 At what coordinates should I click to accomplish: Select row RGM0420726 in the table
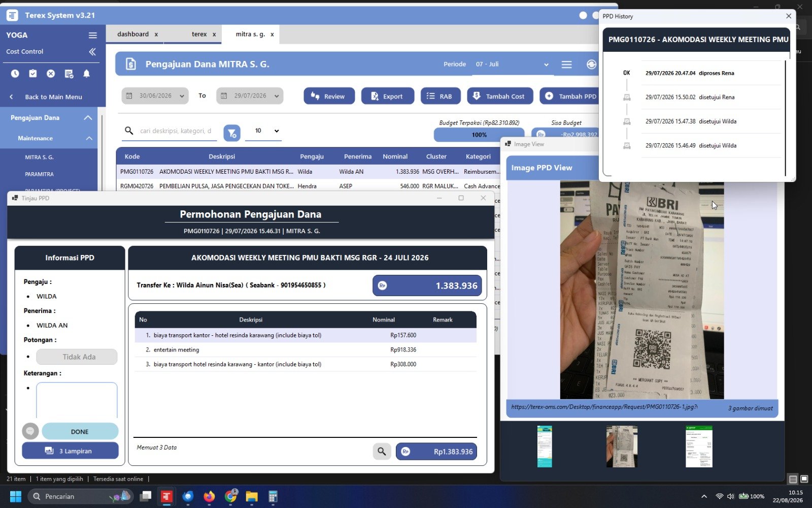tap(308, 186)
